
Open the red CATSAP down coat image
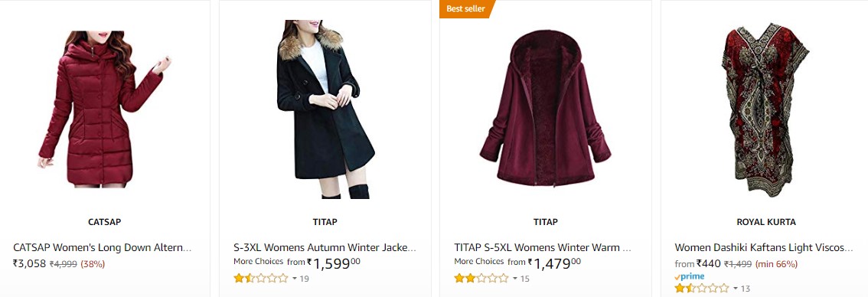103,109
